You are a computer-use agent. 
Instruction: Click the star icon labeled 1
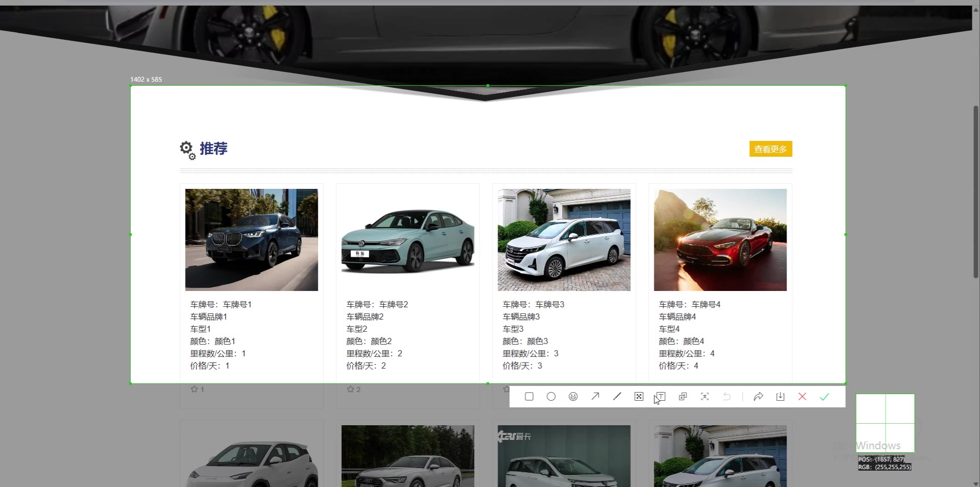[x=194, y=389]
